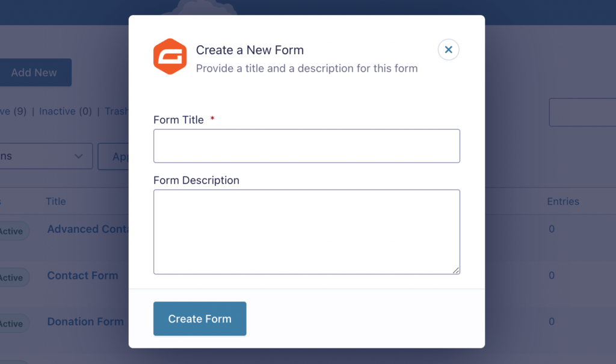Click the Add New button

point(35,72)
